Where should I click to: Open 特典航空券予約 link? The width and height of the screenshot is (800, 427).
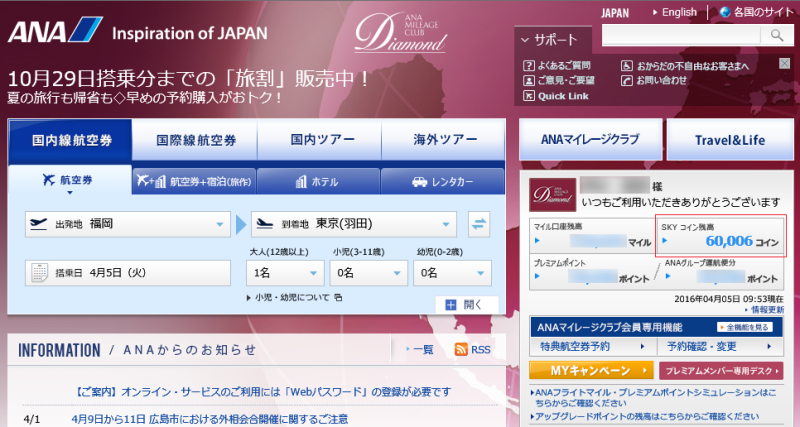point(593,347)
